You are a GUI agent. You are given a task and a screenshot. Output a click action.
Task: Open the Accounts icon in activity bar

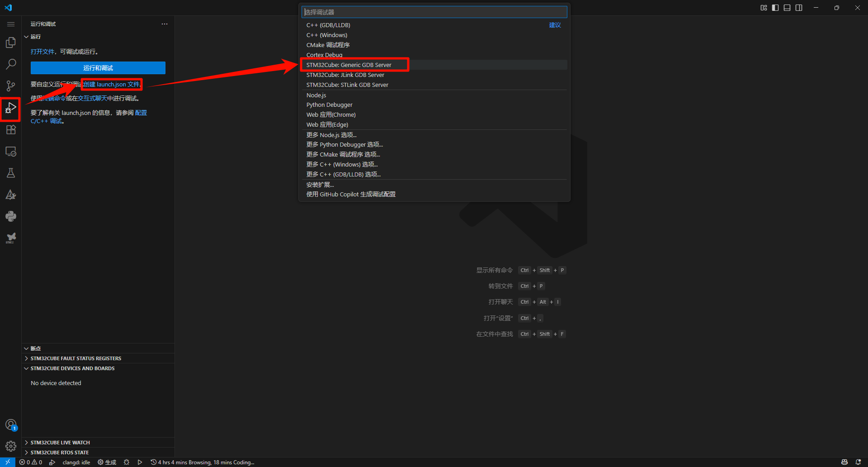coord(11,425)
